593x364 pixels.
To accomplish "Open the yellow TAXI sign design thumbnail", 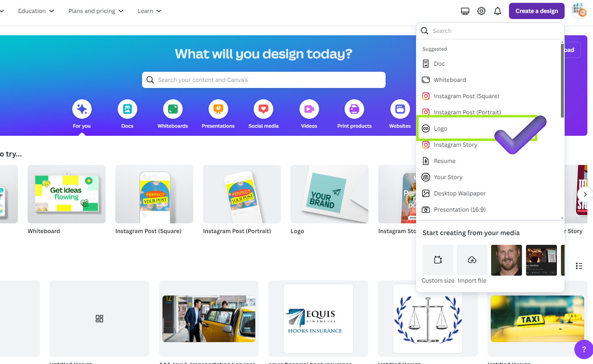I will pyautogui.click(x=537, y=319).
